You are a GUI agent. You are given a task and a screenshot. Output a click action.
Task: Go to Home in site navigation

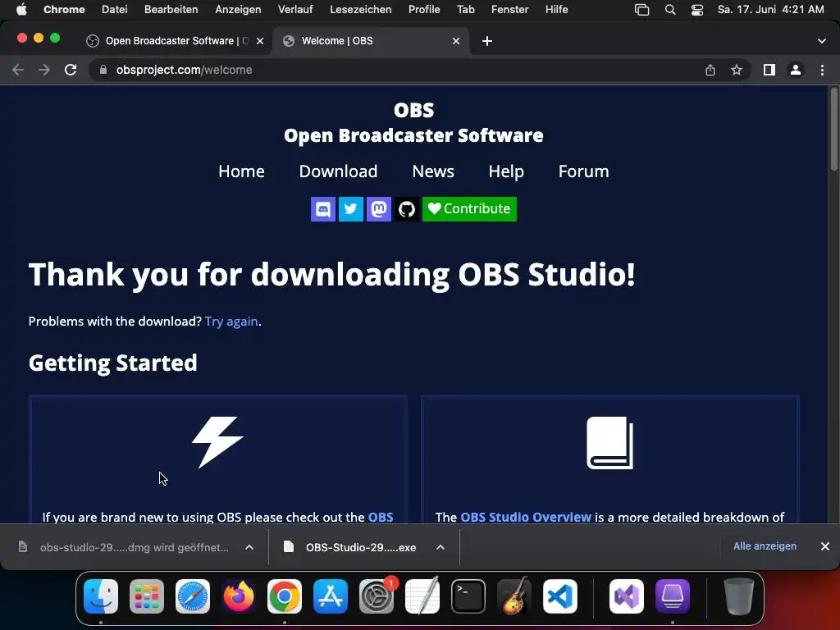(x=242, y=171)
